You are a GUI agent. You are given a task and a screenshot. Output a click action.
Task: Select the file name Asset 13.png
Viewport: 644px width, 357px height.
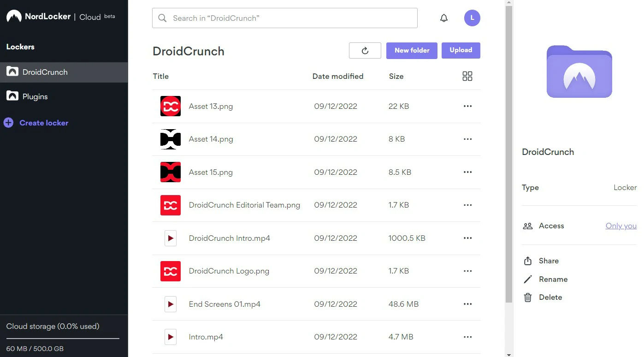pyautogui.click(x=211, y=106)
